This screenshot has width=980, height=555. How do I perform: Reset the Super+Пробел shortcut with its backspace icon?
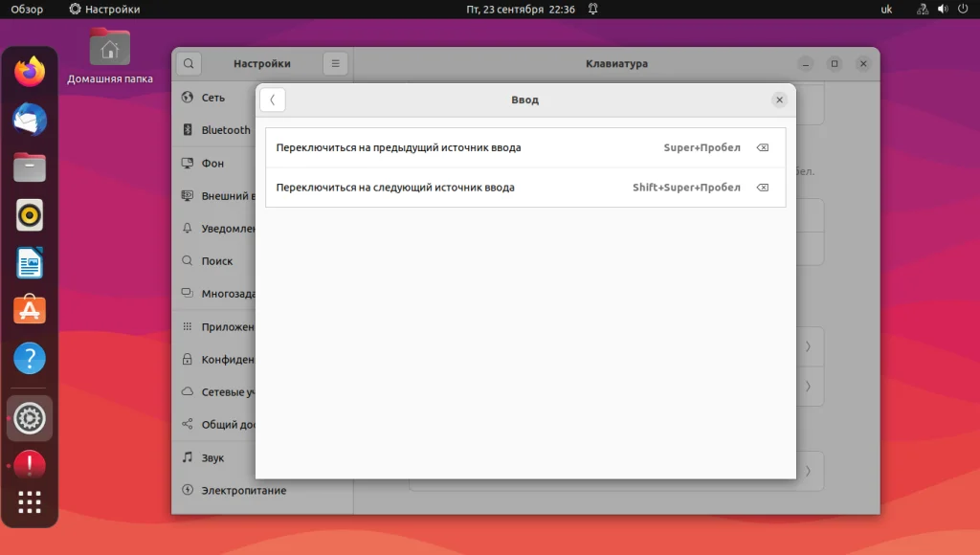(x=762, y=147)
